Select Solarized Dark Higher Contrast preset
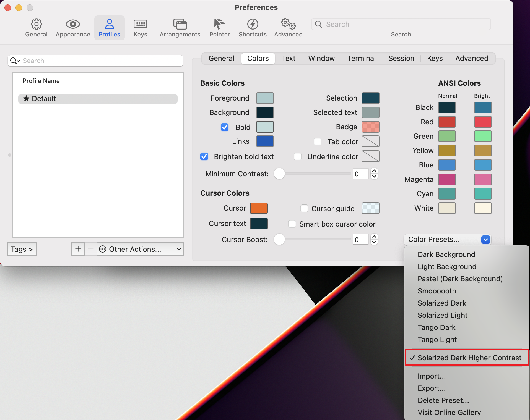The height and width of the screenshot is (420, 530). tap(467, 358)
